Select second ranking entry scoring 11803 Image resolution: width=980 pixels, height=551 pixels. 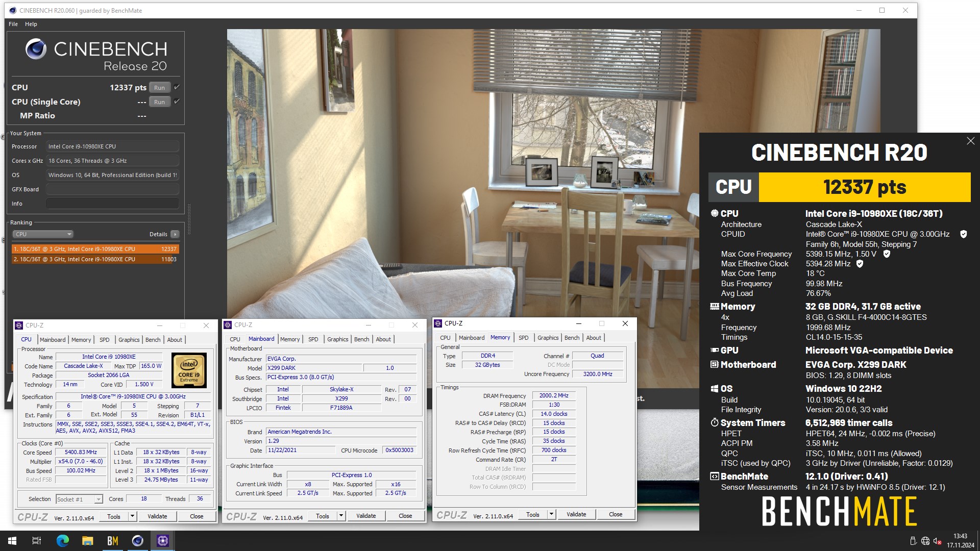click(x=95, y=259)
